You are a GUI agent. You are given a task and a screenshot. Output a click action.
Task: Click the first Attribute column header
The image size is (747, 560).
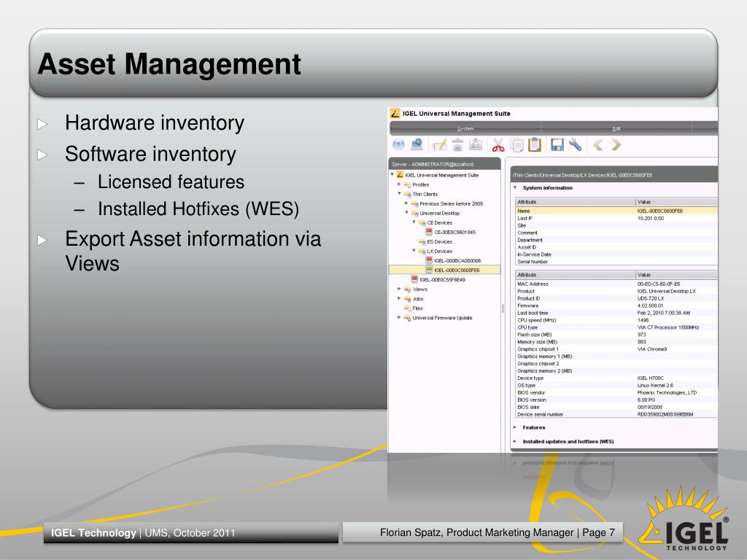pyautogui.click(x=576, y=202)
